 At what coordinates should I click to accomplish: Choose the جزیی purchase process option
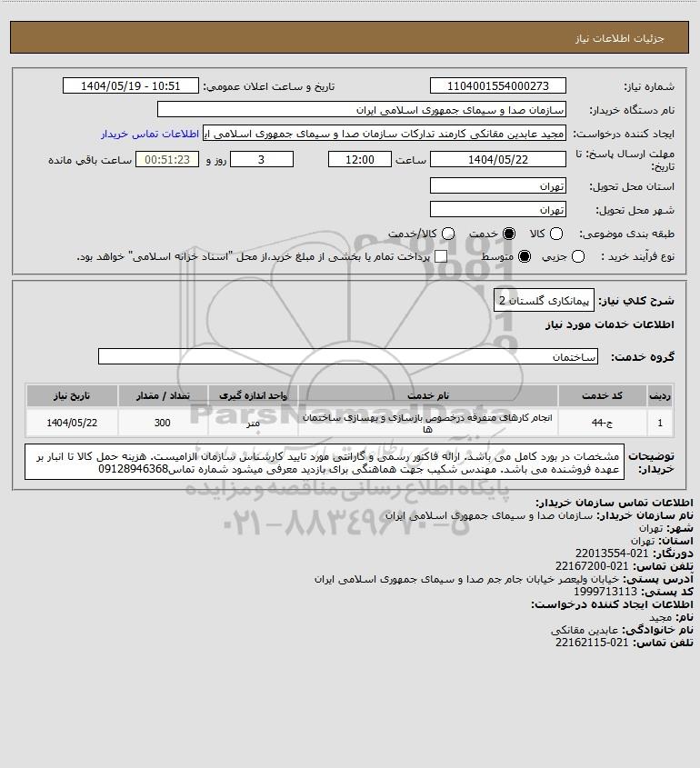578,256
